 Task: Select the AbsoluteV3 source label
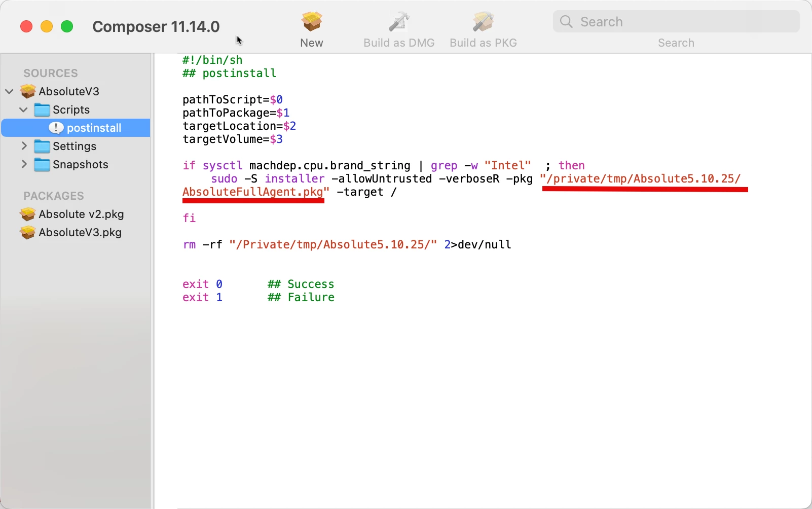[x=69, y=91]
